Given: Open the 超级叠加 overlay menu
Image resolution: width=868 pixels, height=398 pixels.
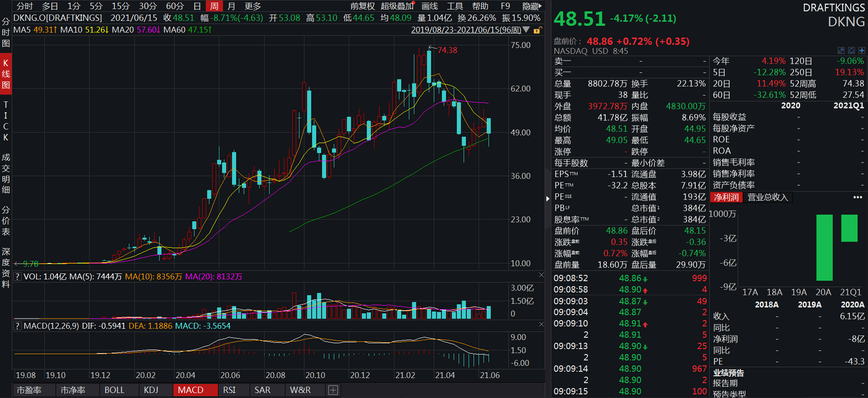Looking at the screenshot, I should coord(397,6).
